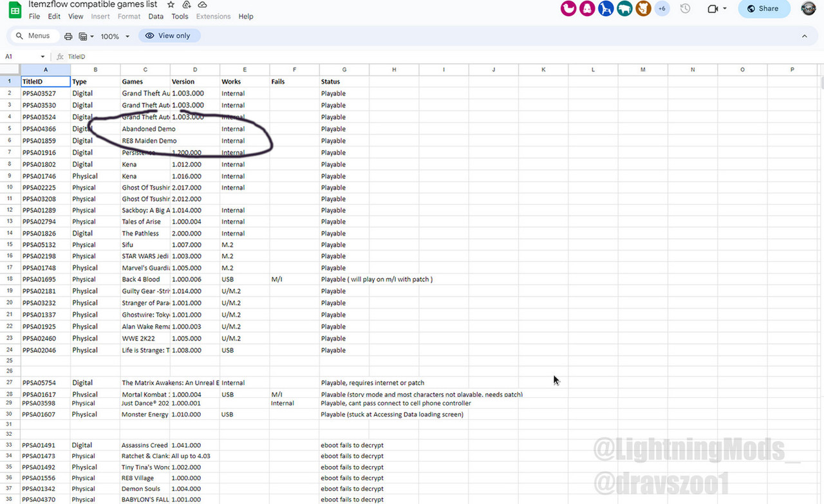
Task: Open the Data menu
Action: point(156,17)
